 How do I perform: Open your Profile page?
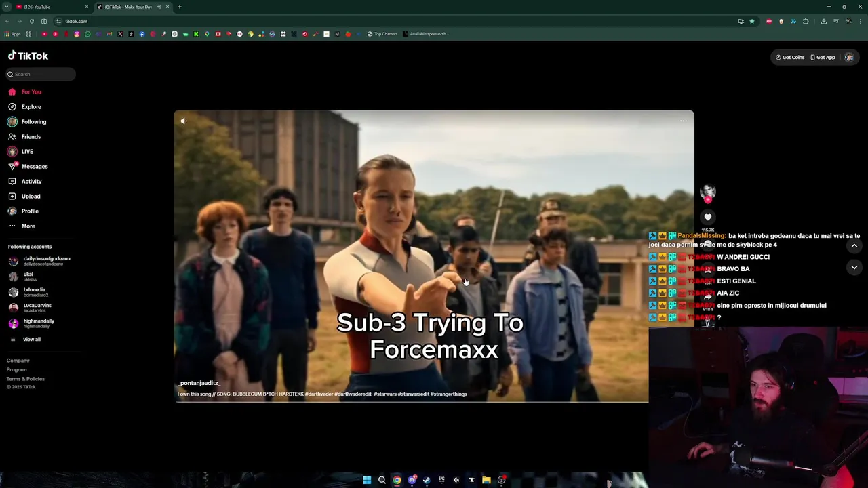point(24,211)
